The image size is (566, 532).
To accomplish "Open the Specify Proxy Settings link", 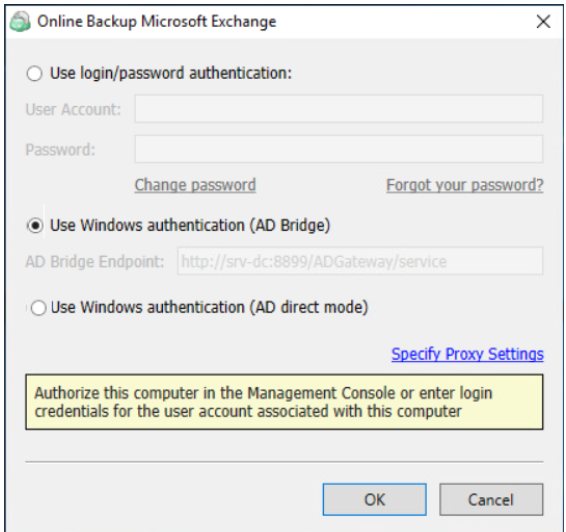I will (467, 354).
